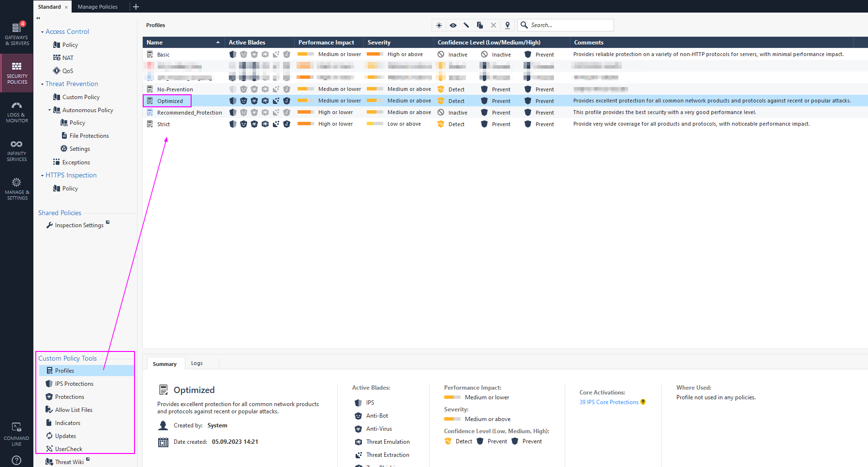The image size is (868, 467).
Task: Click the Where Used pin icon
Action: 508,25
